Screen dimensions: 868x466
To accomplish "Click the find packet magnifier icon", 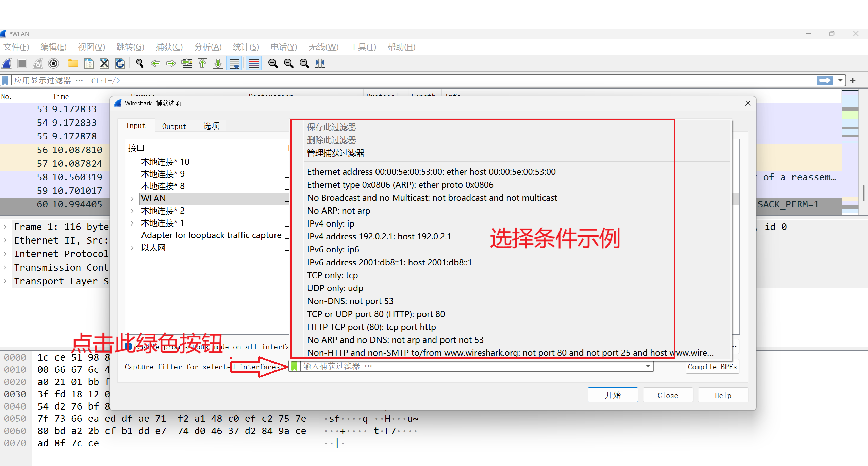I will (139, 63).
